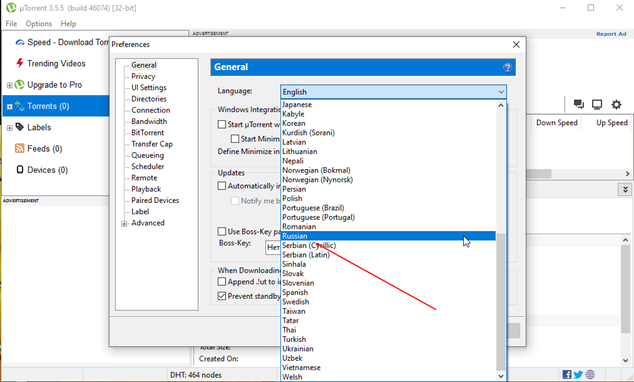Select UI Settings in preferences tree

click(149, 88)
